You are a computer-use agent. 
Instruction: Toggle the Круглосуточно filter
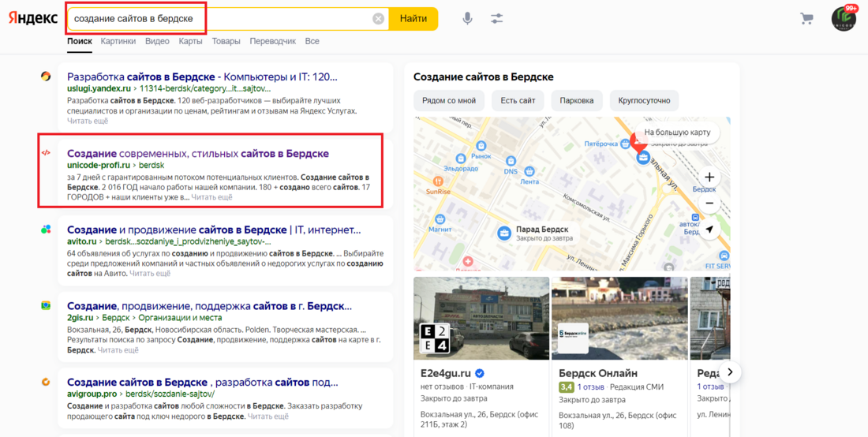click(x=645, y=101)
